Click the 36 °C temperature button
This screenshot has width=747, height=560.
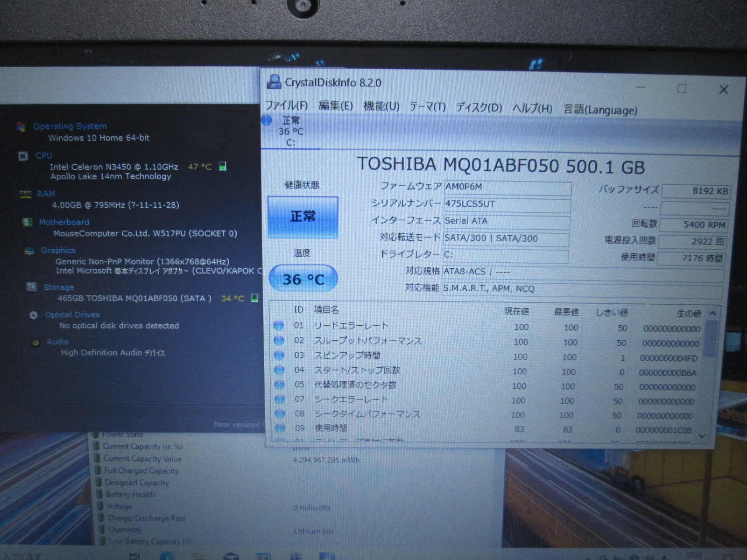[x=303, y=279]
